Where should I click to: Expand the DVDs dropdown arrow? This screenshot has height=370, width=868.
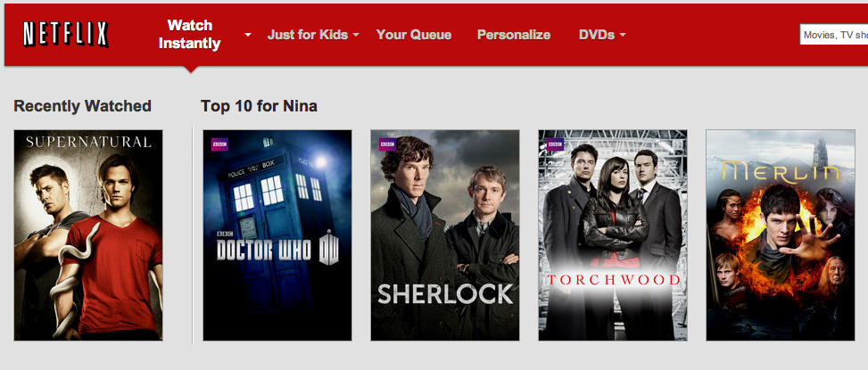pyautogui.click(x=623, y=35)
